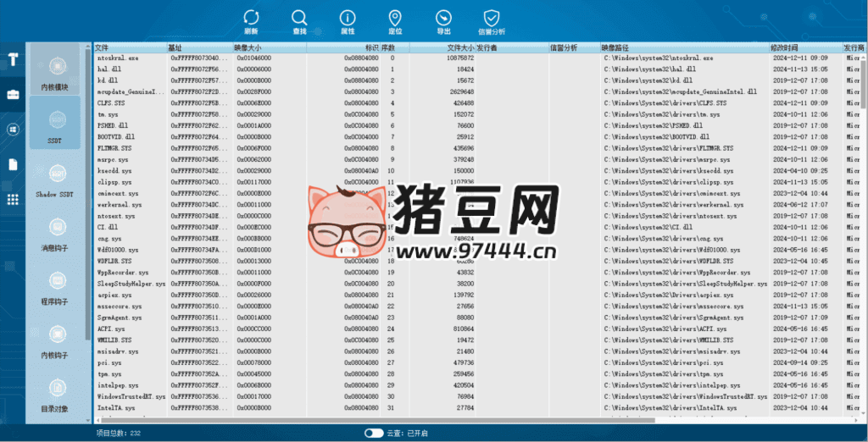868x442 pixels.
Task: Open 目录对象 directory objects
Action: tap(55, 395)
